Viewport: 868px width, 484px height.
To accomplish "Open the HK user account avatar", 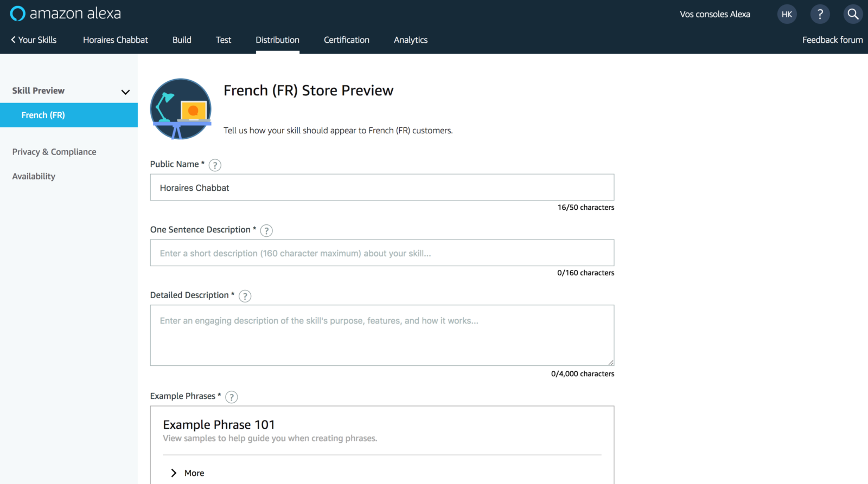I will [787, 14].
